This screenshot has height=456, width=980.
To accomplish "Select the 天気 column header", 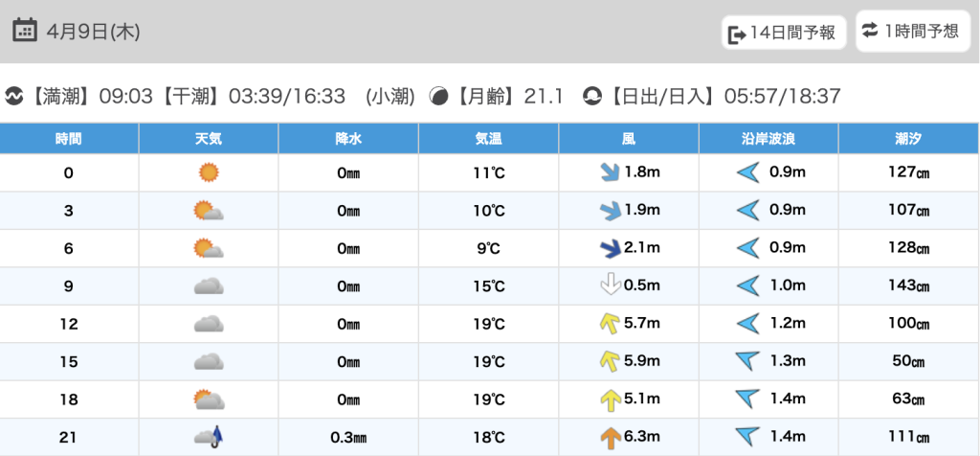I will tap(209, 139).
